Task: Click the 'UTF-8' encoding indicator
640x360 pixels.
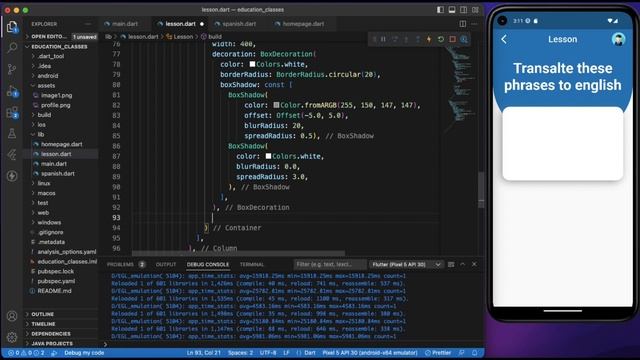Action: 268,353
